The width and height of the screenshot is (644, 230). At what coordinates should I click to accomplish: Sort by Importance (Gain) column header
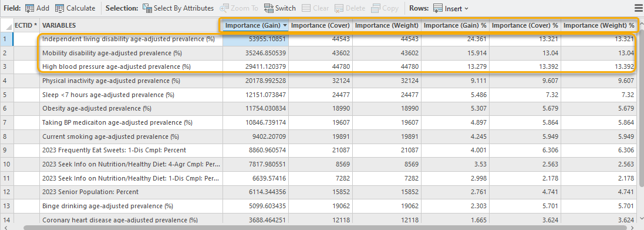255,25
